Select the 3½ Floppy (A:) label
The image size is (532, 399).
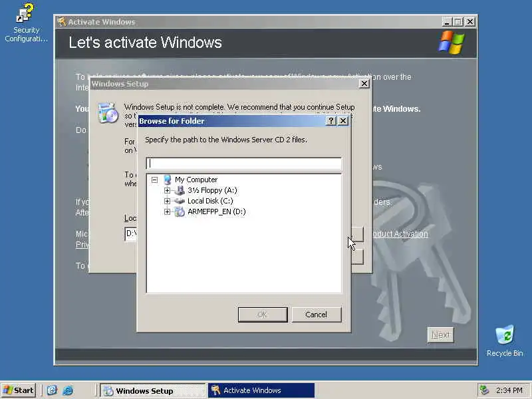tap(212, 190)
